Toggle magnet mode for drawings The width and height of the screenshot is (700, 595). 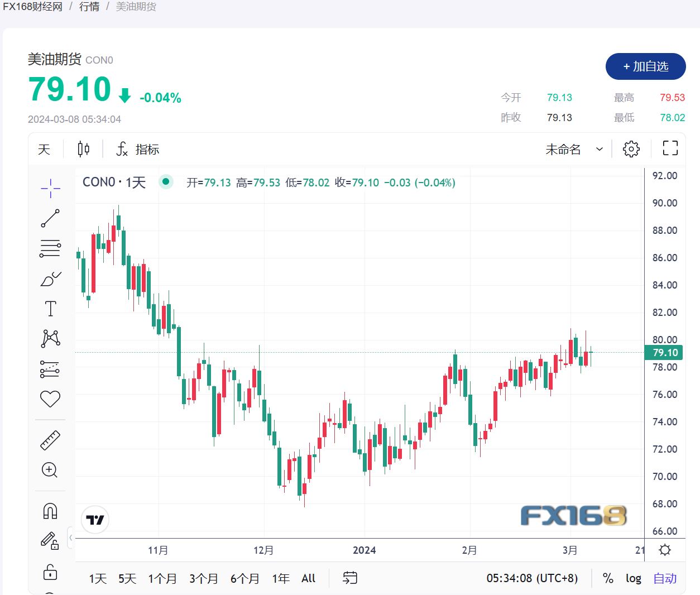pos(50,511)
